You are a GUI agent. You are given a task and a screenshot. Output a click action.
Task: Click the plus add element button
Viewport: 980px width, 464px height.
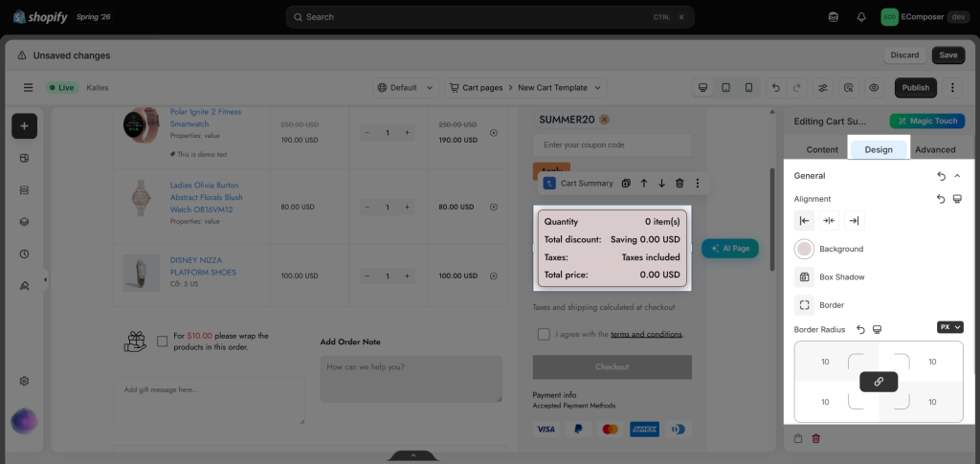coord(24,126)
